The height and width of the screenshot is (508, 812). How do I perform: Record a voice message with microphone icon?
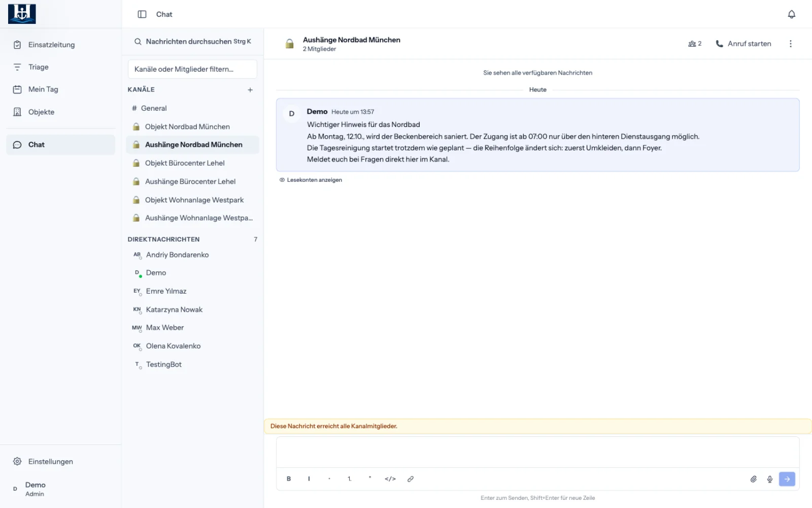pos(770,479)
